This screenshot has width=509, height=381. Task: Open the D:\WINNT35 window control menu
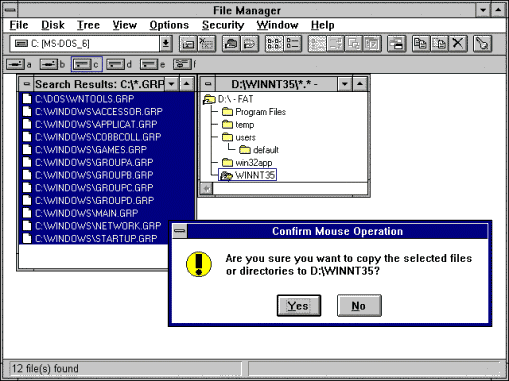pos(208,84)
